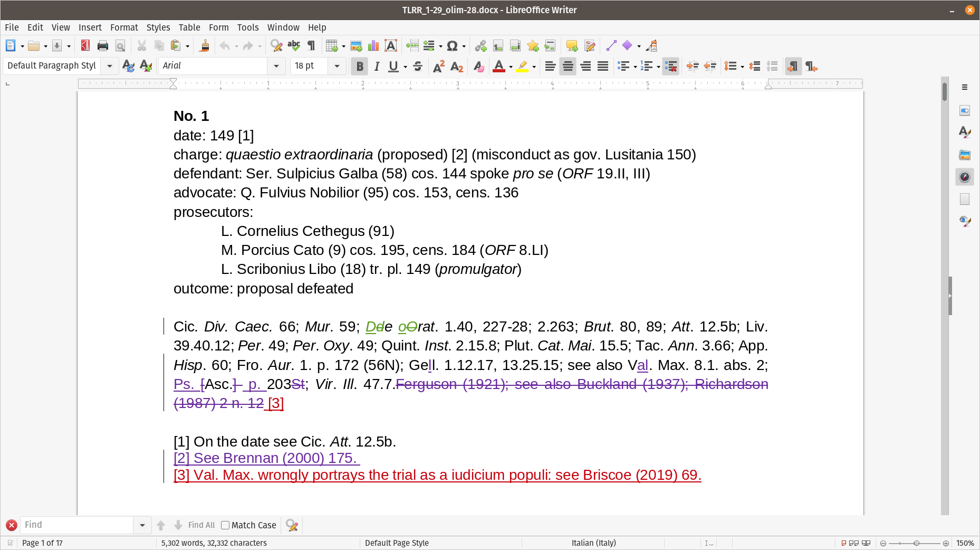Image resolution: width=980 pixels, height=550 pixels.
Task: Export document directly as PDF
Action: 85,46
